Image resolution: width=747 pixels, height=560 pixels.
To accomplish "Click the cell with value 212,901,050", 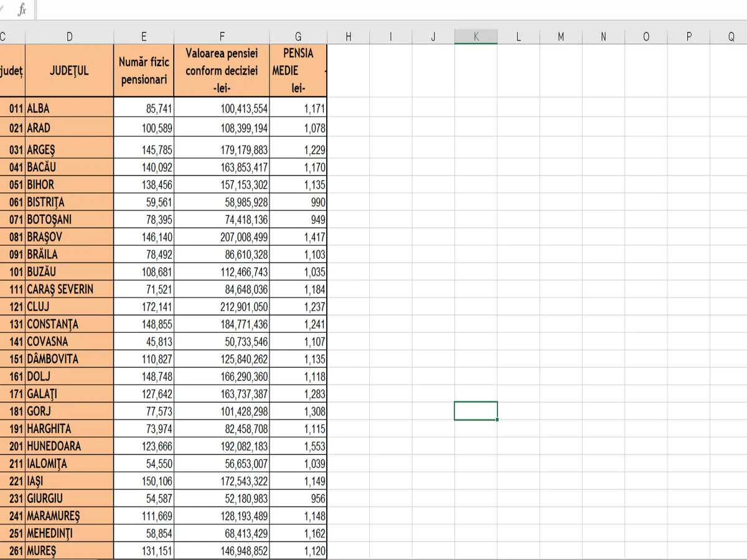I will (x=222, y=307).
